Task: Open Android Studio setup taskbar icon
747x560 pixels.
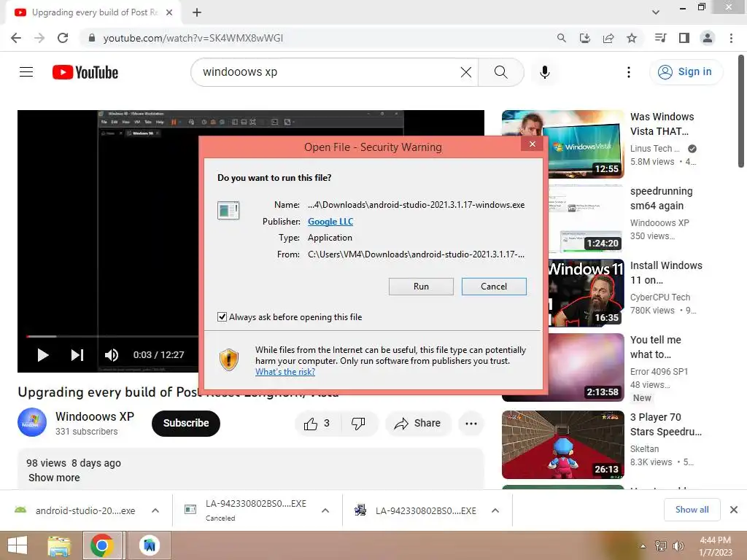Action: pyautogui.click(x=150, y=545)
